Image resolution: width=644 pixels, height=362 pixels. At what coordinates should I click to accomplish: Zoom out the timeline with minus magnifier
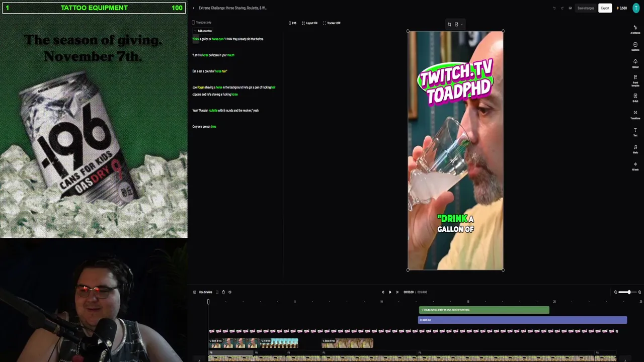pyautogui.click(x=615, y=292)
